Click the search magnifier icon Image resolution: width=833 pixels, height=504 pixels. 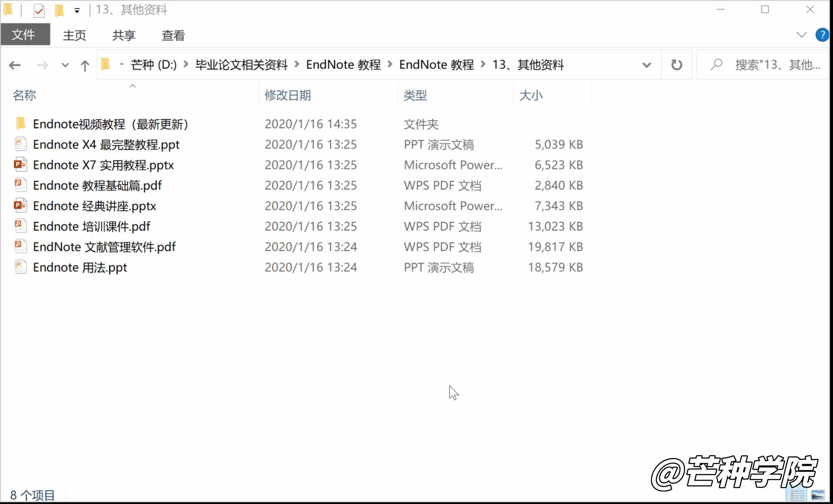coord(716,65)
